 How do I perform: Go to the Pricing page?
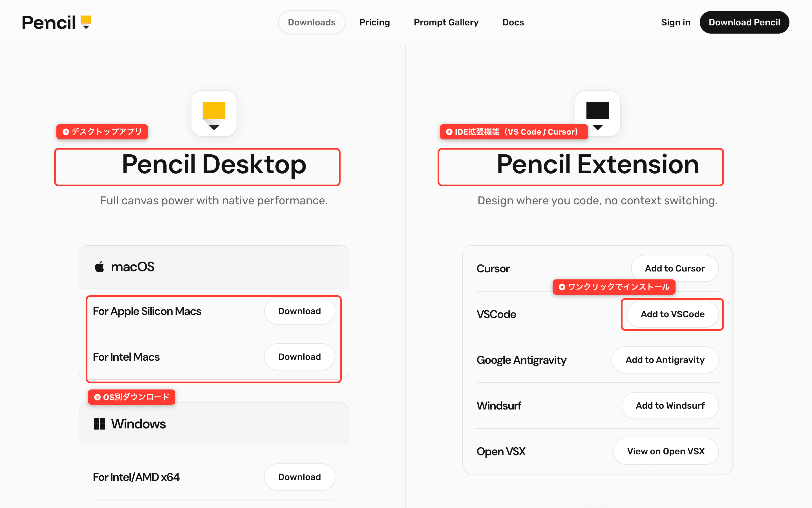pos(374,22)
